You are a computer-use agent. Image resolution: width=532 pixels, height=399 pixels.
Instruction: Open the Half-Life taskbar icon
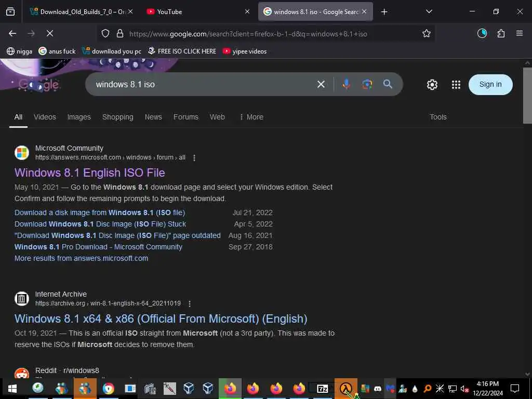(x=345, y=388)
